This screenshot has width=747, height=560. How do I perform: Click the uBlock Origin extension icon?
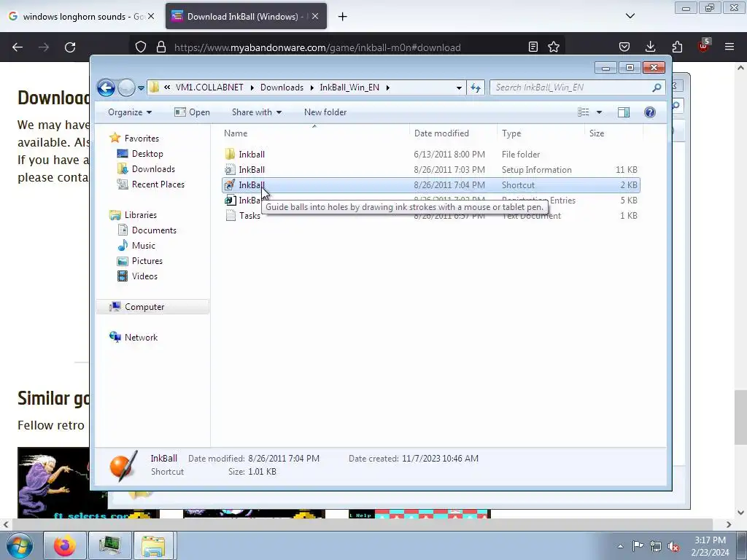[703, 46]
